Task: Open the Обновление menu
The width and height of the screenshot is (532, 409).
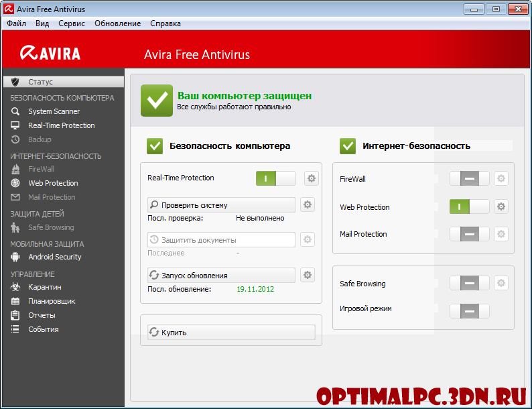Action: (x=118, y=23)
